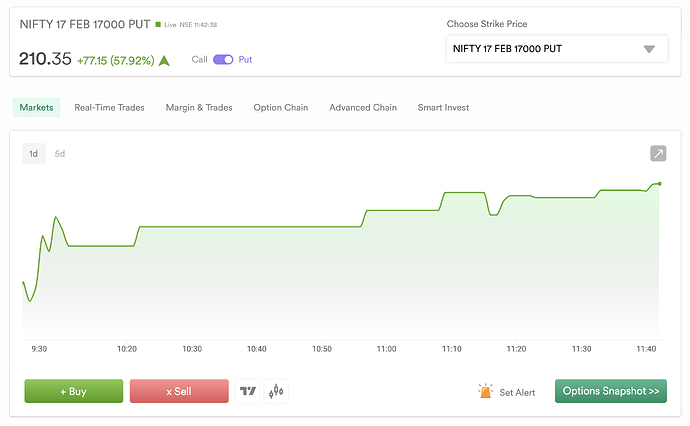Open Options Snapshot >>

coord(611,391)
